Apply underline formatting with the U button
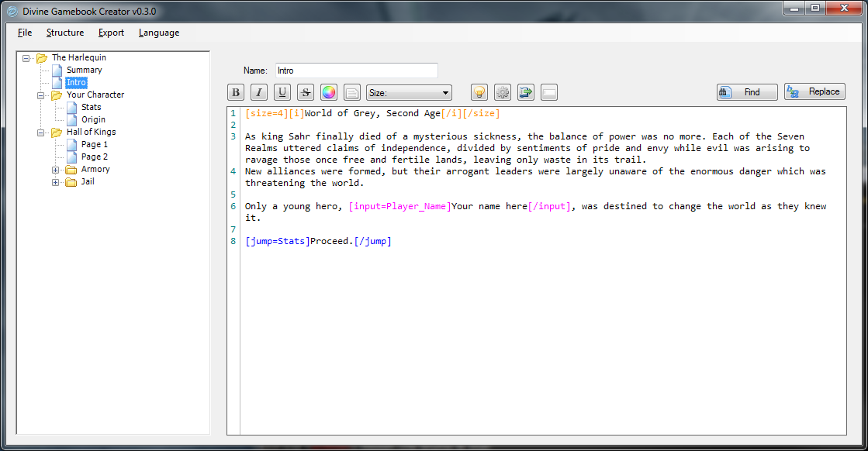The width and height of the screenshot is (868, 451). click(x=282, y=92)
